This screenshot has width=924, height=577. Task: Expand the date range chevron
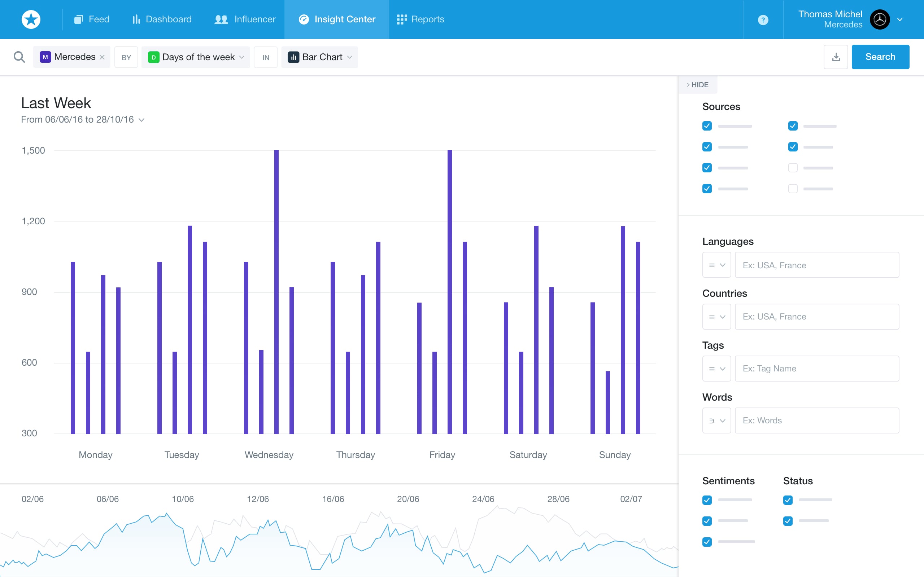point(141,120)
